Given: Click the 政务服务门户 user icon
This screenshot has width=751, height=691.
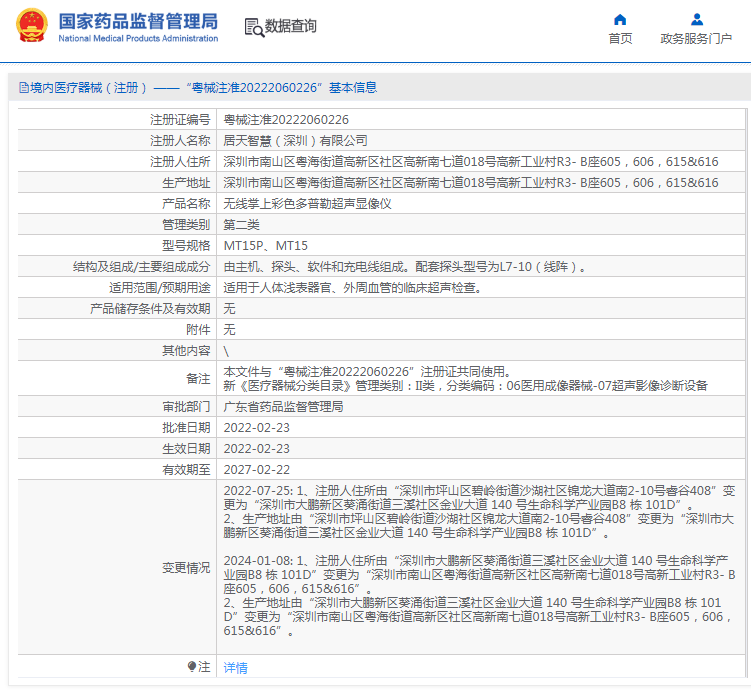Looking at the screenshot, I should 697,20.
